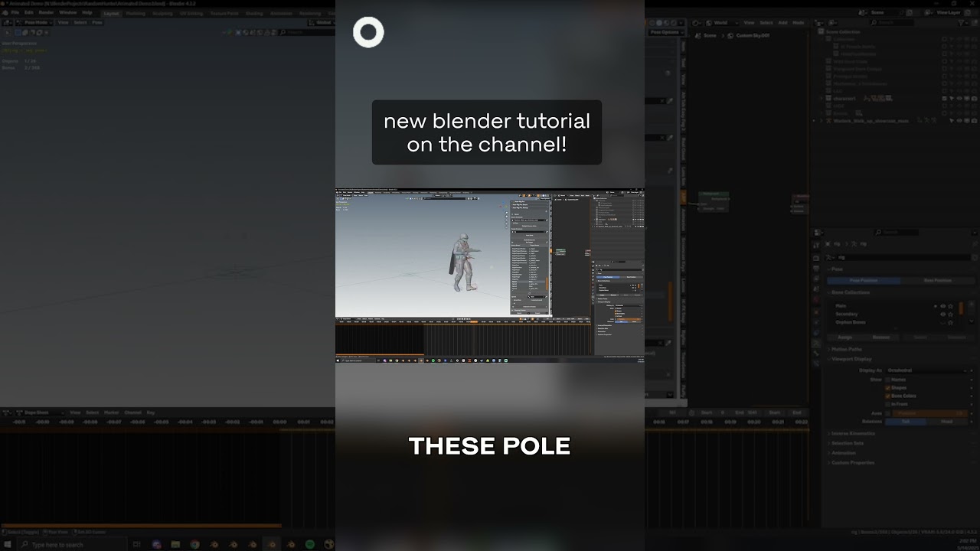
Task: Open the Help menu
Action: point(87,13)
